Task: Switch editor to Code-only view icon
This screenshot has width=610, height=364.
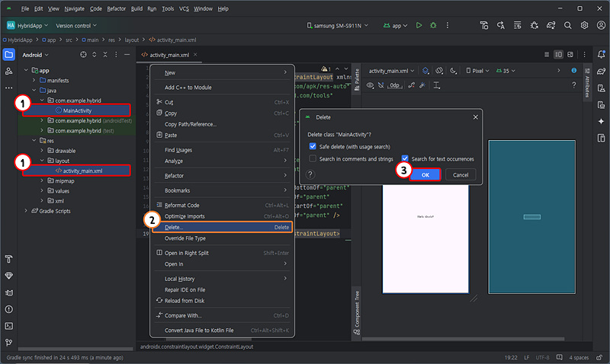Action: pyautogui.click(x=547, y=55)
